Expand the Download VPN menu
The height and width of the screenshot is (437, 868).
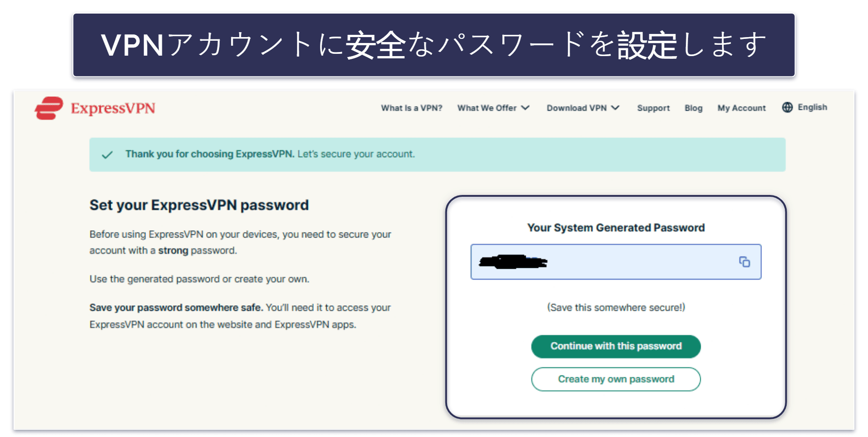583,108
